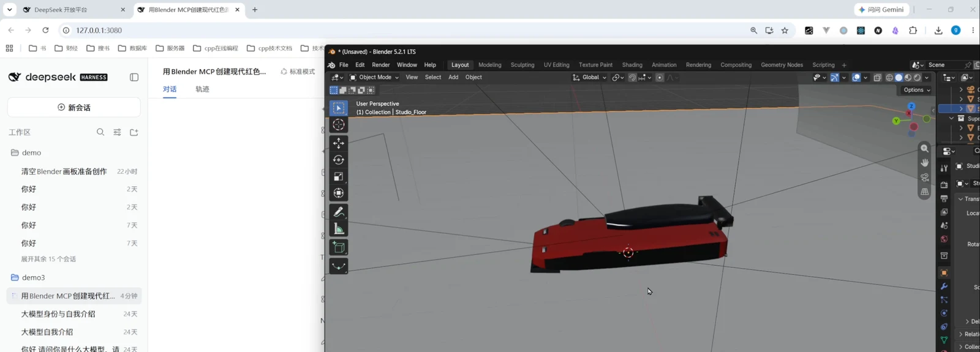Image resolution: width=980 pixels, height=352 pixels.
Task: Toggle Show Gizmo in viewport header
Action: [834, 78]
